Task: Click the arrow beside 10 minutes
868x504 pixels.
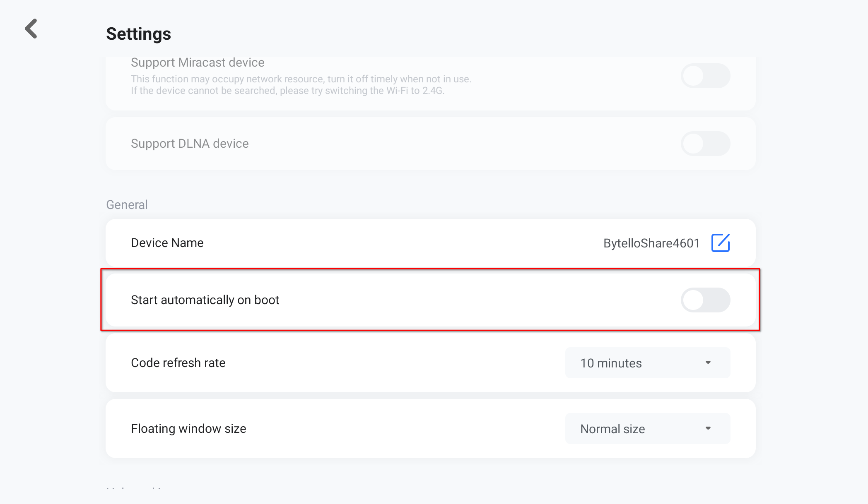Action: pos(708,362)
